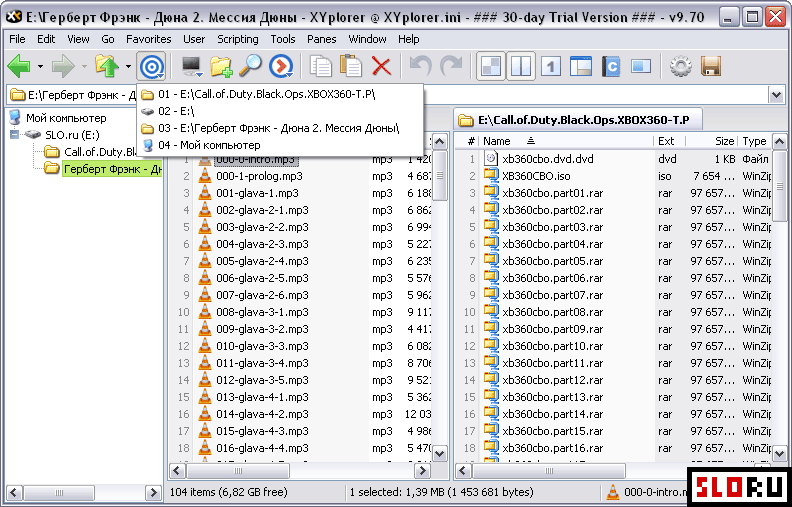Click the numbered '1' toolbar icon
792x507 pixels.
click(552, 67)
